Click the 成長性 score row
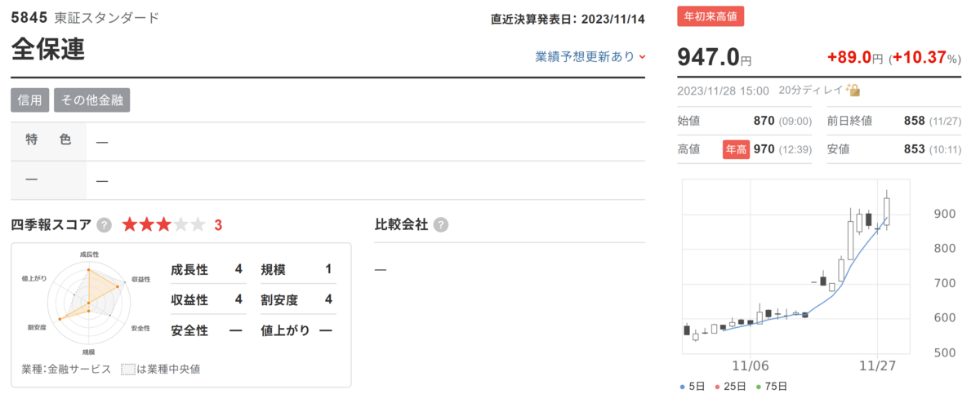The height and width of the screenshot is (394, 980). tap(207, 269)
